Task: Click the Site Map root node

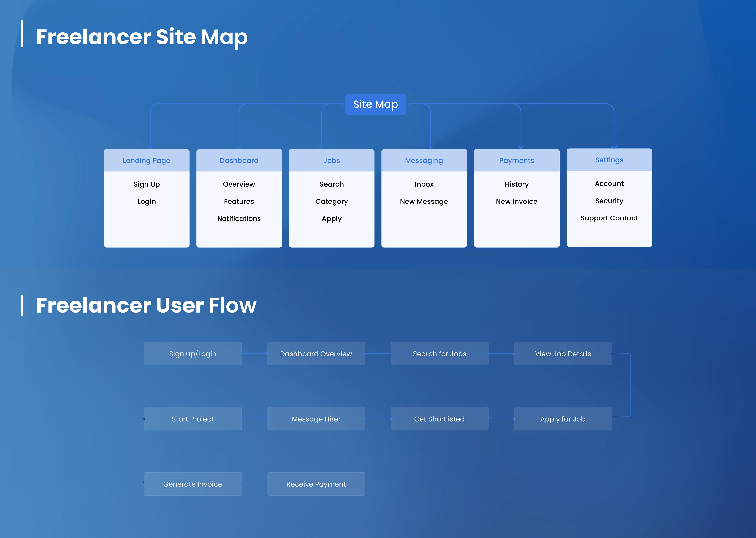Action: coord(375,104)
